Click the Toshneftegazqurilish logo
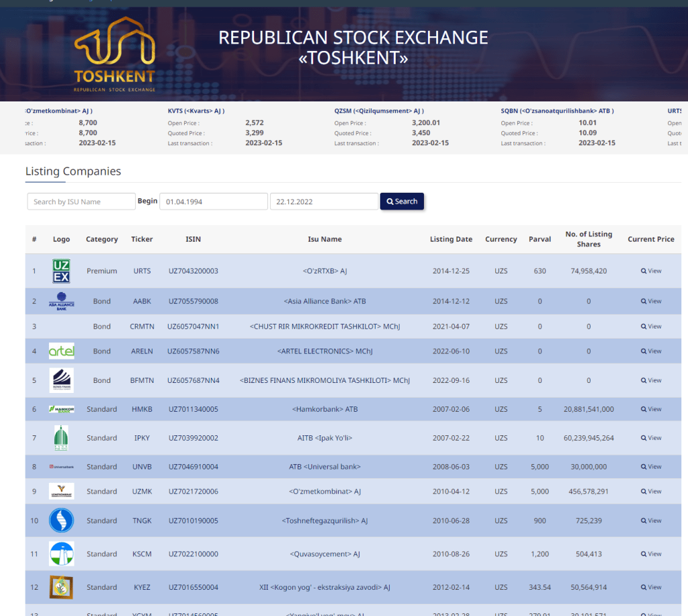Viewport: 688px width, 616px height. [61, 521]
